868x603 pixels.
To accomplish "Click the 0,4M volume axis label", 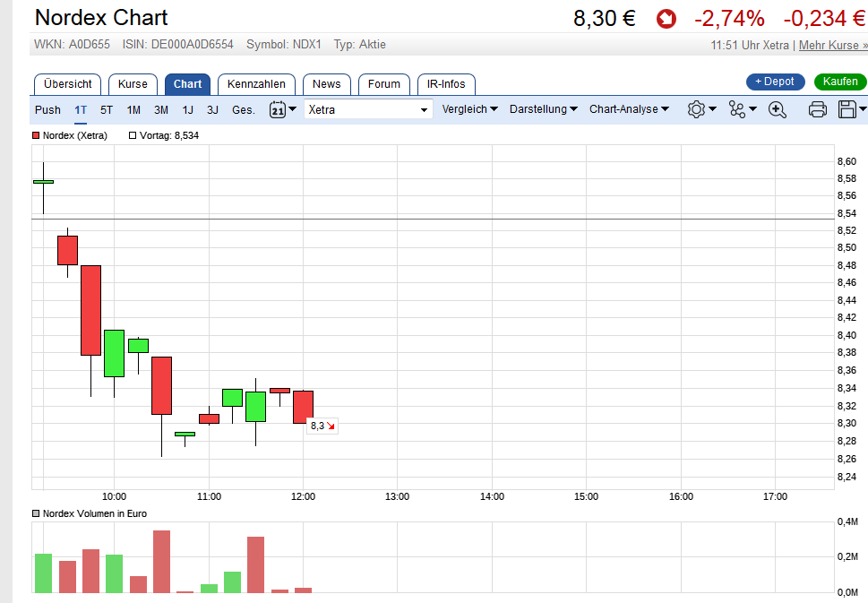I will 847,521.
